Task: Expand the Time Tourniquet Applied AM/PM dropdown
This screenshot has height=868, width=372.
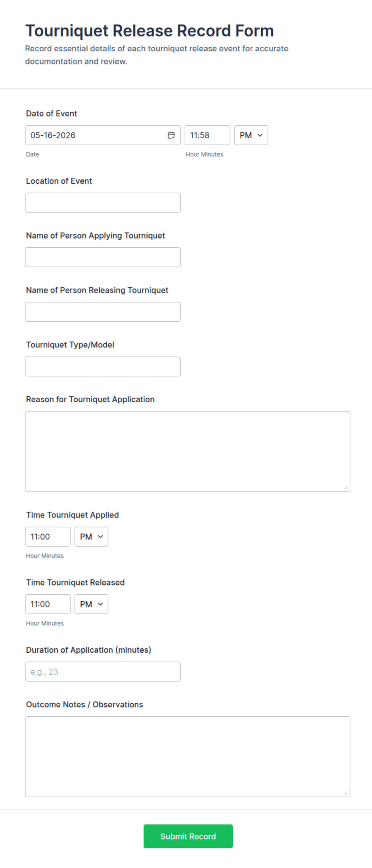Action: tap(91, 537)
